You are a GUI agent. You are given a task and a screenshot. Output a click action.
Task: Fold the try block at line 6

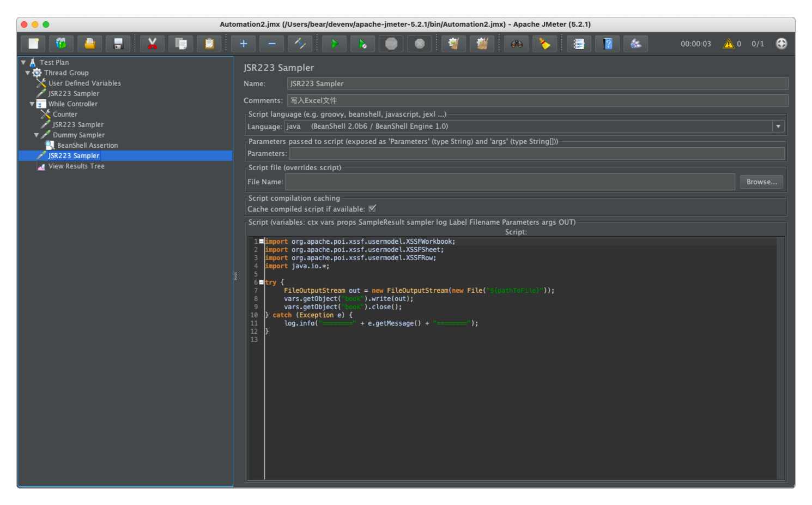[x=262, y=282]
